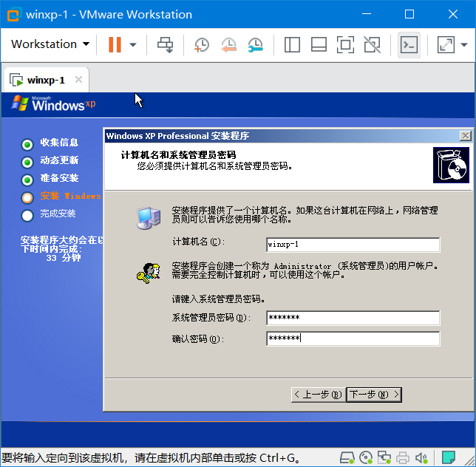Click the VMware Workstation logo icon
This screenshot has height=467, width=476.
click(x=13, y=14)
